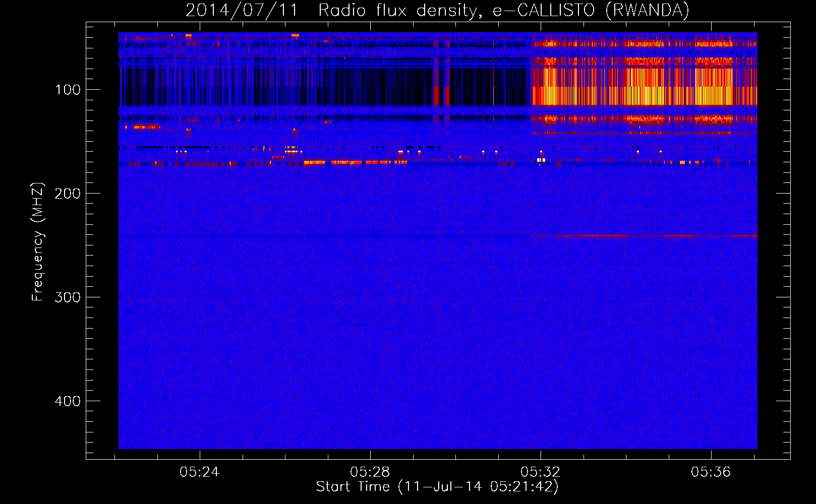Click the plot title 'Radio flux density, e-CALLISTO (RWANDA)'
Screen dimensions: 816x504
(x=504, y=11)
